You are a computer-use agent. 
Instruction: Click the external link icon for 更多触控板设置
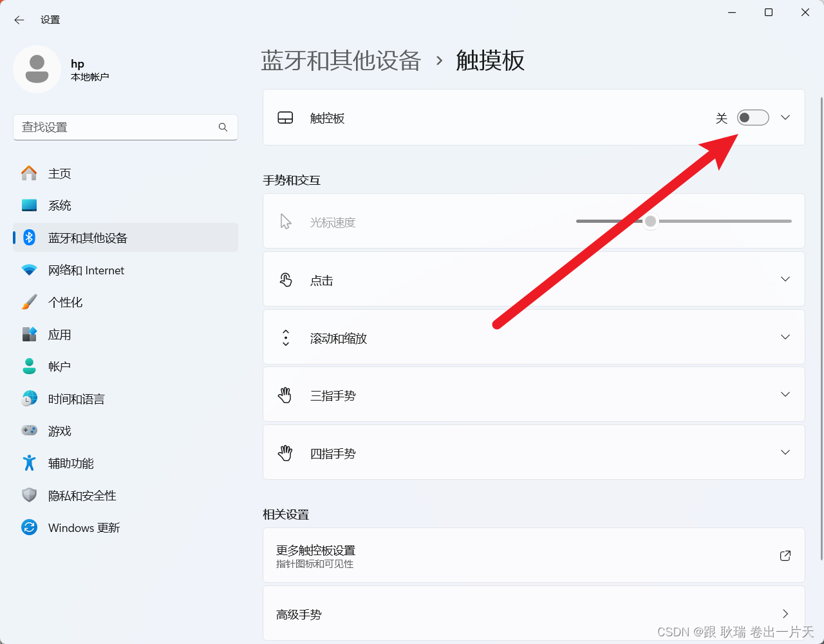point(785,556)
